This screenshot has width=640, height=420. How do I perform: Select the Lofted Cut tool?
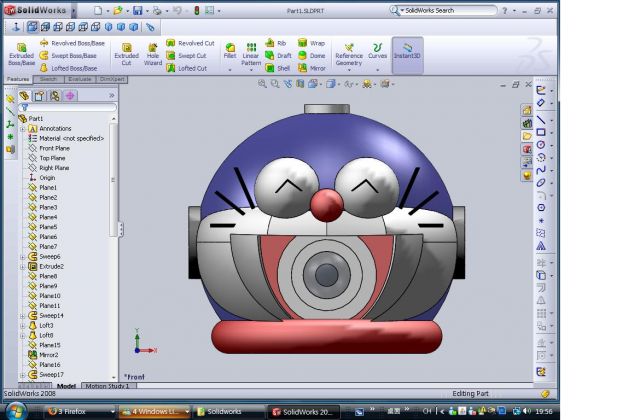(x=187, y=68)
